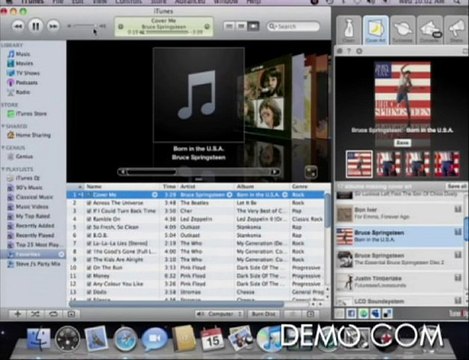The width and height of the screenshot is (469, 360).
Task: Uncheck the Across The Universe song
Action: (89, 203)
